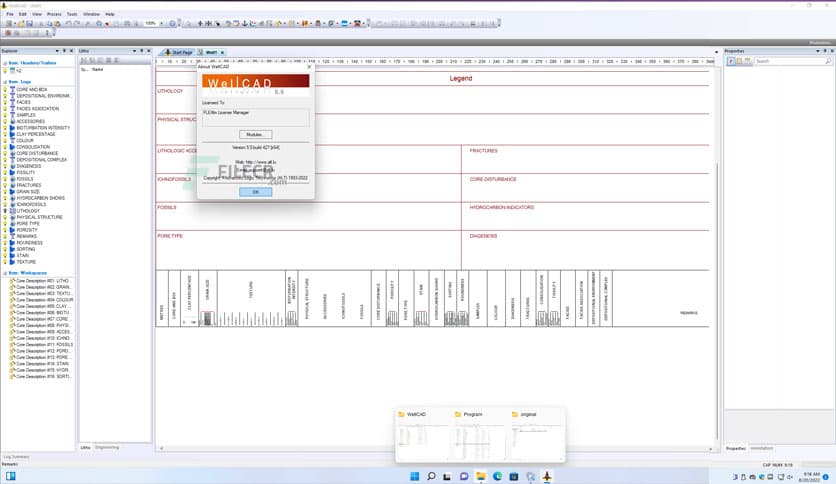Toggle visibility bulb for TEXTURE log
This screenshot has height=484, width=836.
point(5,262)
